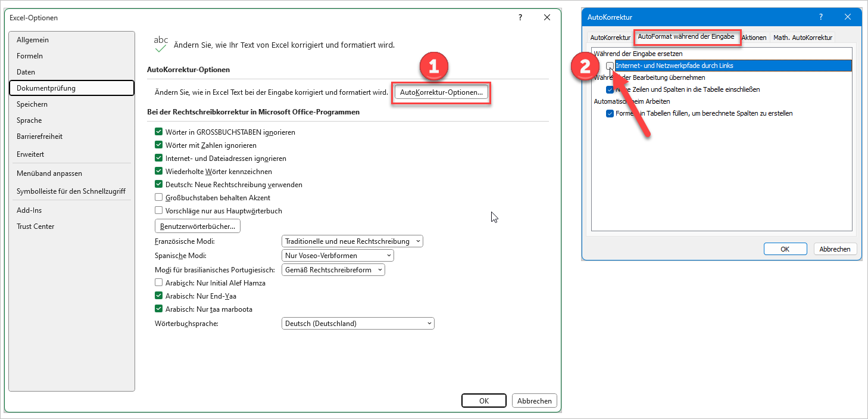
Task: Switch to 'Math. AutoKorrektur' tab
Action: [802, 38]
